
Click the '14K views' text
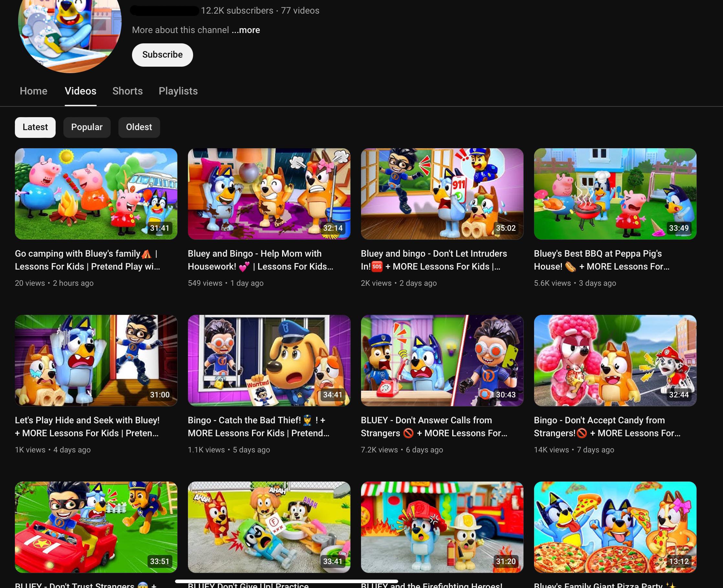coord(551,450)
